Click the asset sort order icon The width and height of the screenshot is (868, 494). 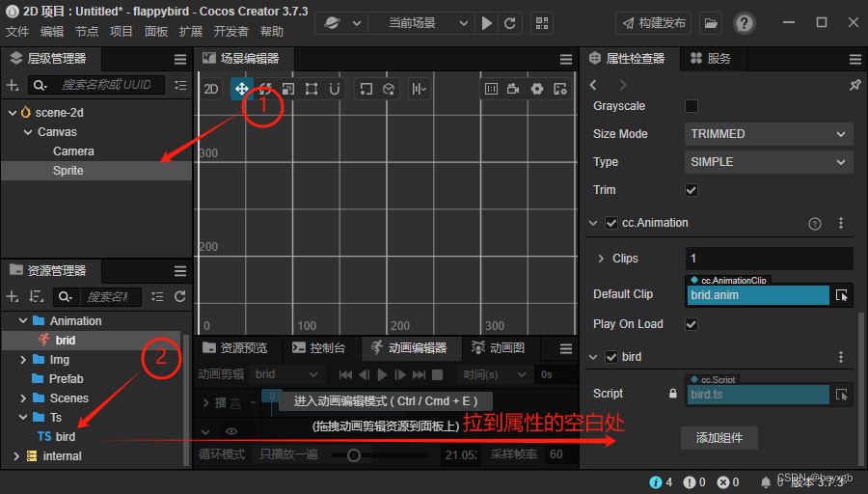tap(36, 297)
